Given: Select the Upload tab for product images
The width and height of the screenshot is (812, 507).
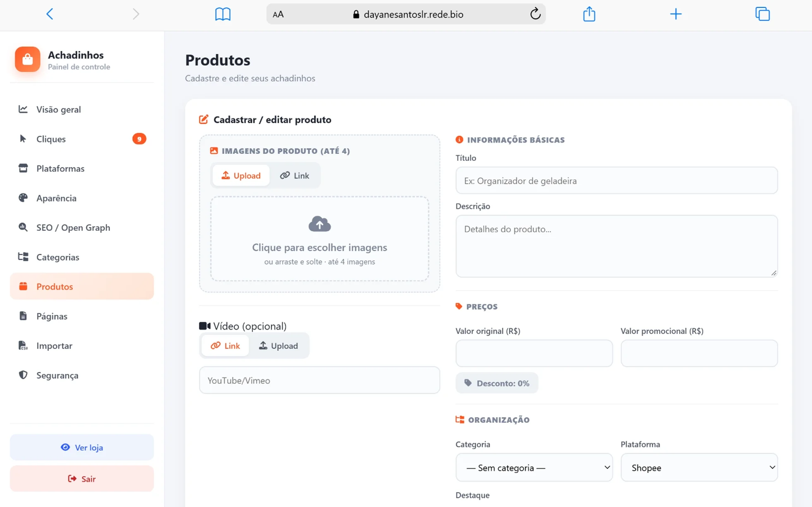Looking at the screenshot, I should pos(241,175).
